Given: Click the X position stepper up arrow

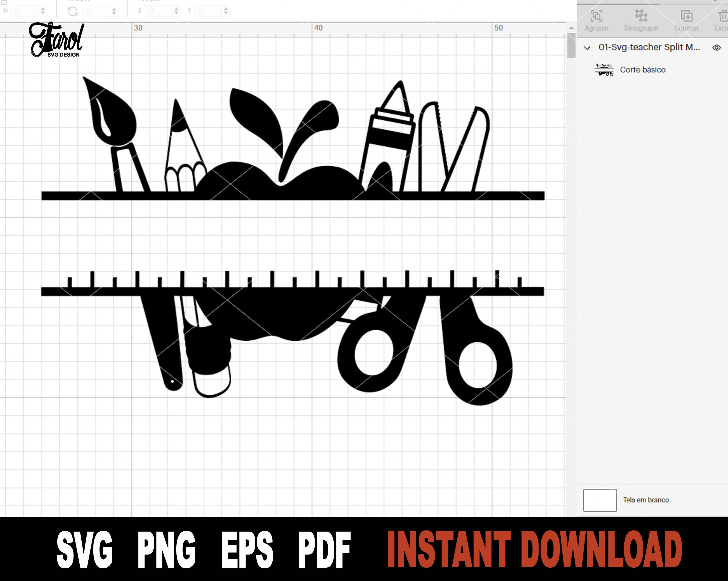Looking at the screenshot, I should point(177,9).
